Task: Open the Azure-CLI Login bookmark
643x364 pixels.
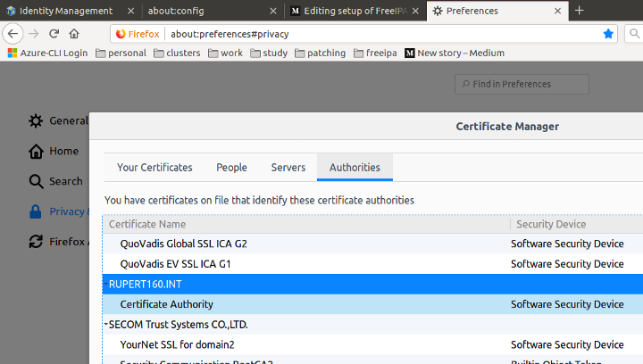Action: (47, 53)
